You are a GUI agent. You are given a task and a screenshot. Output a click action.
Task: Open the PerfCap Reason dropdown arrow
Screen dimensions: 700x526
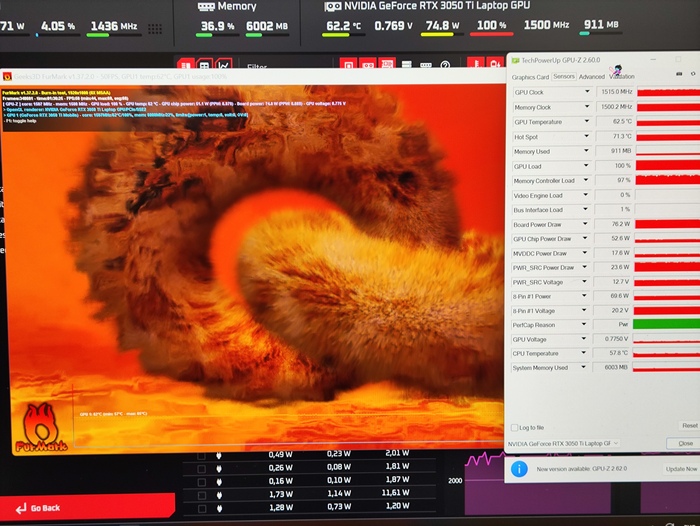(x=583, y=324)
